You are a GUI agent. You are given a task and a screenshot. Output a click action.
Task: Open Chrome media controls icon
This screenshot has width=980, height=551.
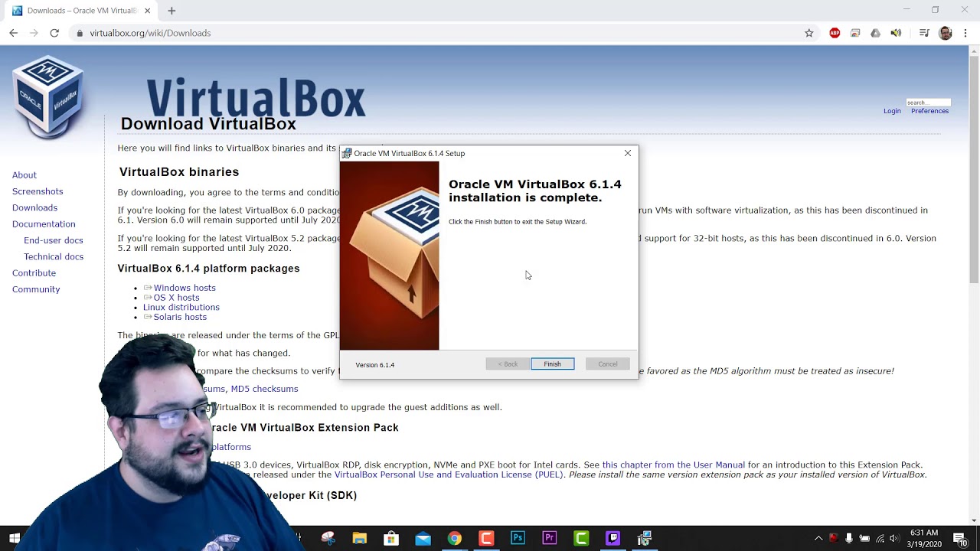point(924,33)
